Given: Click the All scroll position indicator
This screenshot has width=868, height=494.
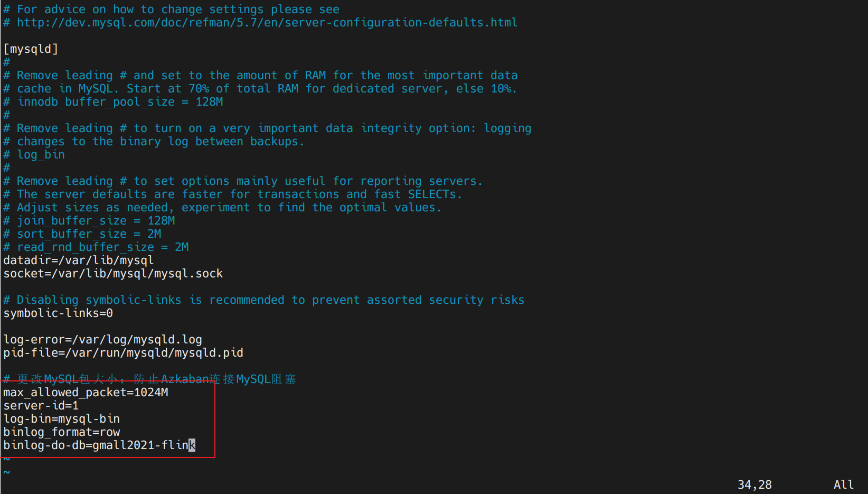Looking at the screenshot, I should [x=844, y=484].
